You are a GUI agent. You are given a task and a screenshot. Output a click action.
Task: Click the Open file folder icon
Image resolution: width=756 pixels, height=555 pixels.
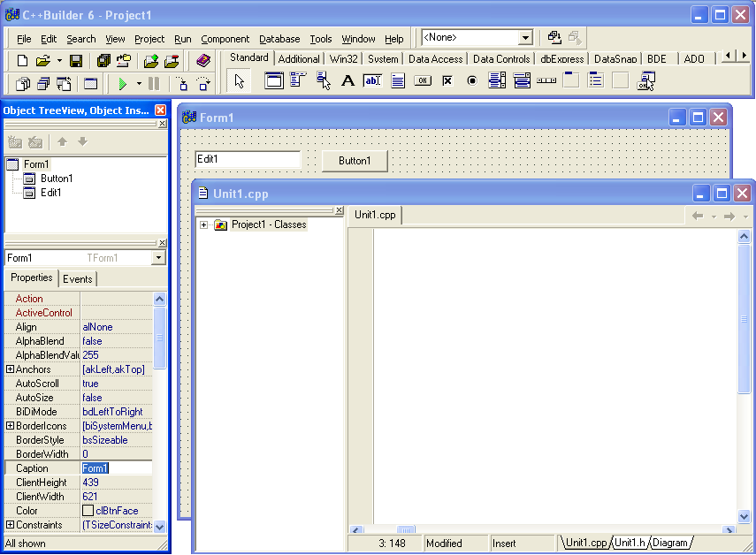point(43,61)
